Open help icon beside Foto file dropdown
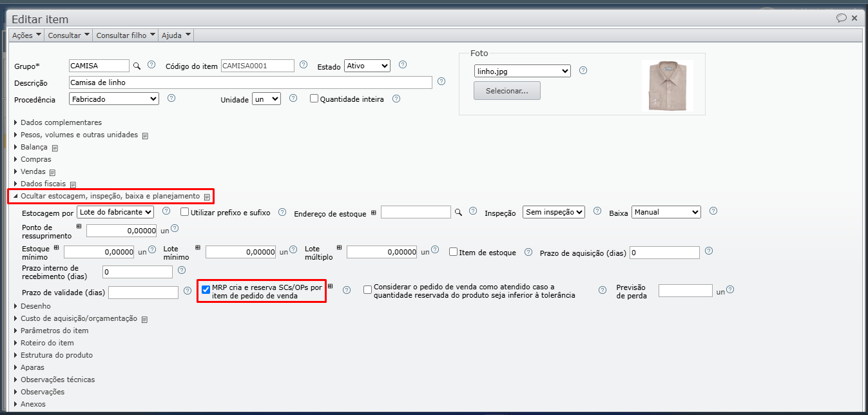This screenshot has height=415, width=868. pyautogui.click(x=583, y=70)
